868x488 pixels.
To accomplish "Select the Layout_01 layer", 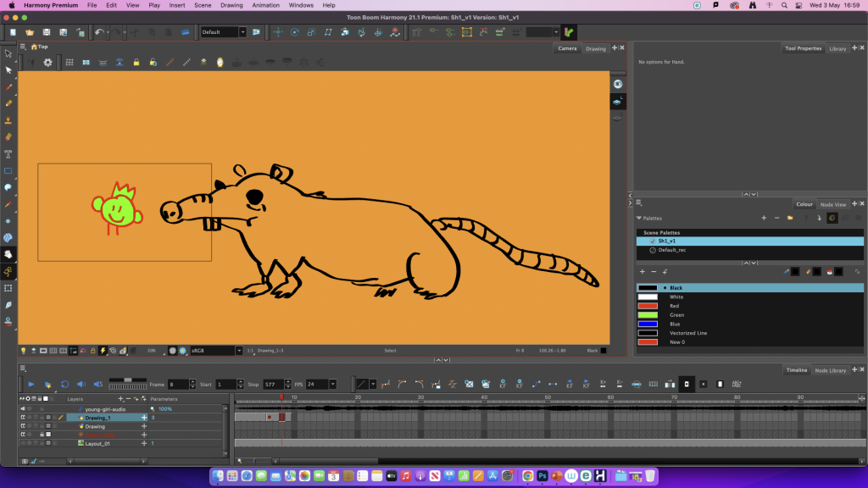I will point(98,443).
